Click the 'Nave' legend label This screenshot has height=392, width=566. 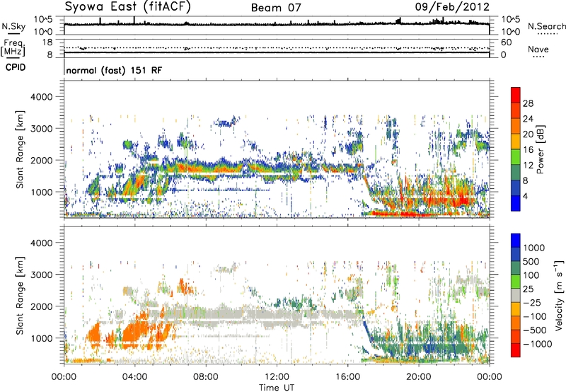click(x=538, y=49)
